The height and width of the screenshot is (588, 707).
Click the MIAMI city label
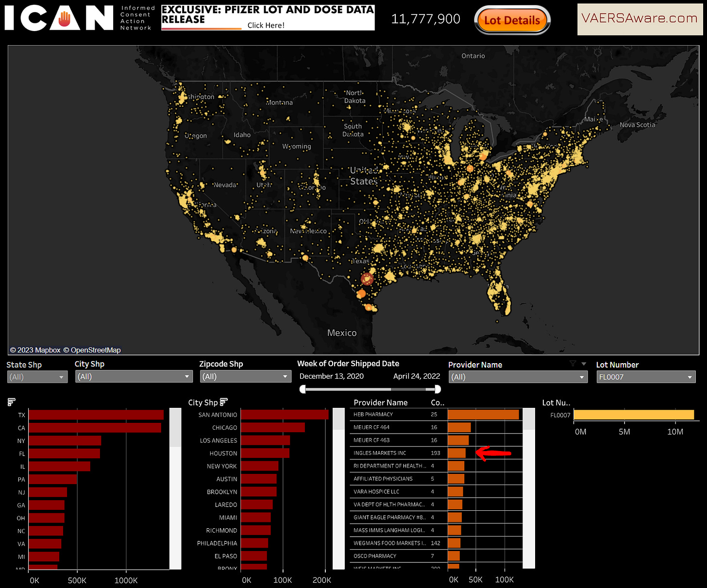click(x=228, y=518)
